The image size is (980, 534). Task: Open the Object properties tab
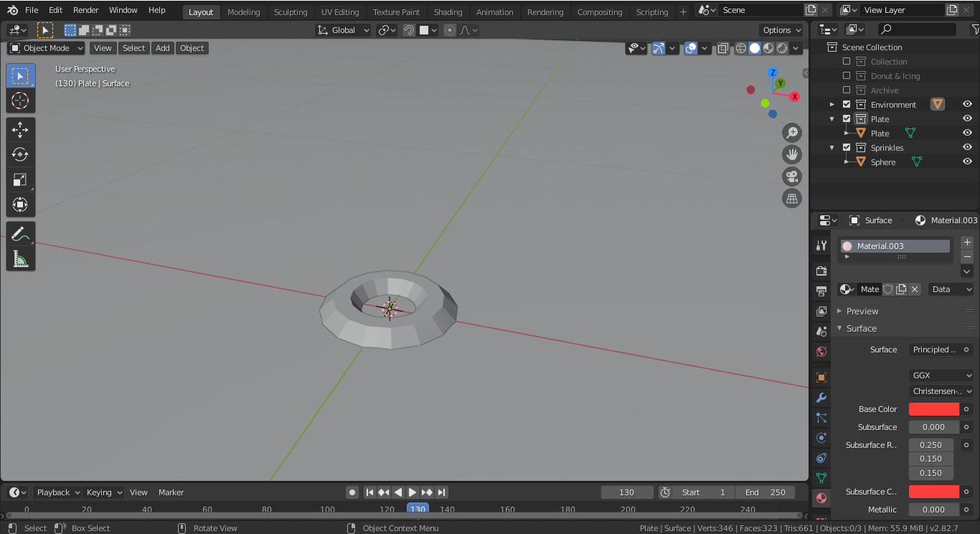click(821, 378)
